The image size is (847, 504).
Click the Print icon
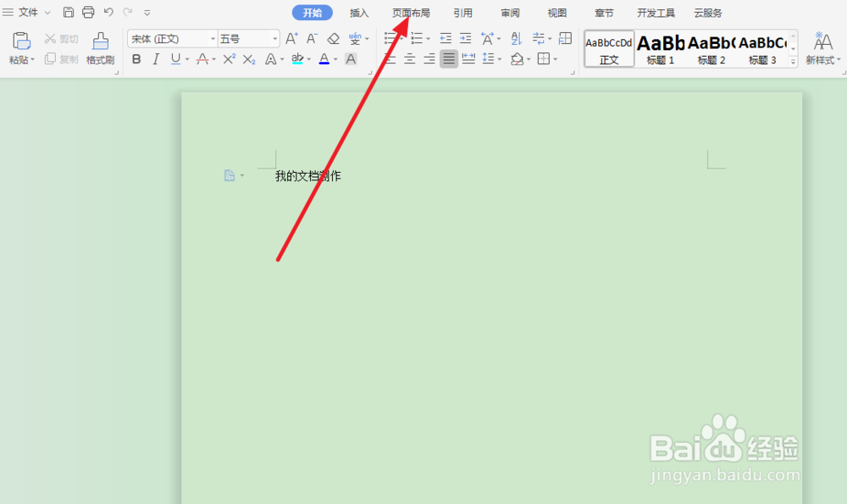88,12
